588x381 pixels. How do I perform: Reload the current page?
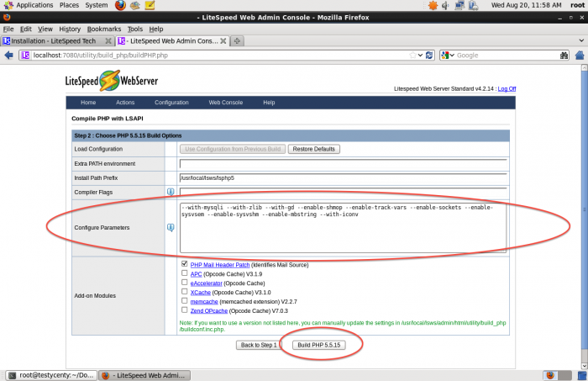(429, 56)
